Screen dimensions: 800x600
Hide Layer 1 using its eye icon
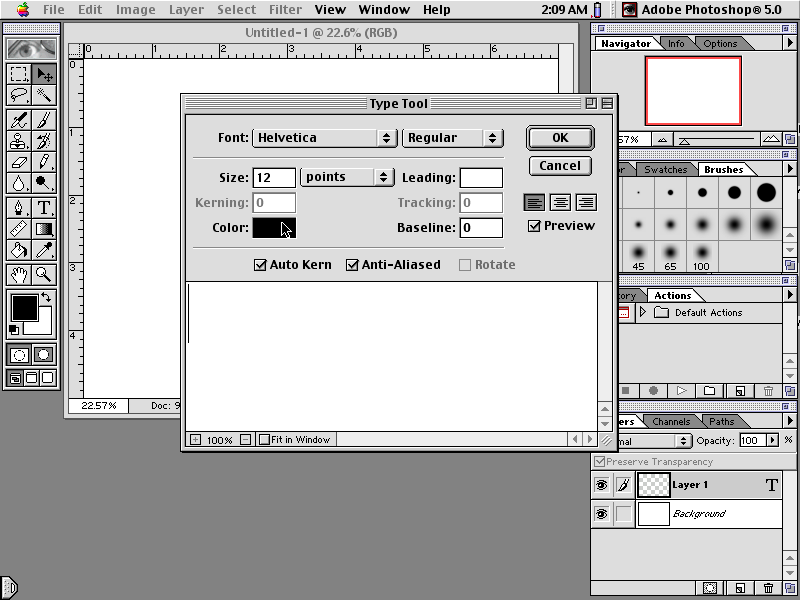(602, 485)
